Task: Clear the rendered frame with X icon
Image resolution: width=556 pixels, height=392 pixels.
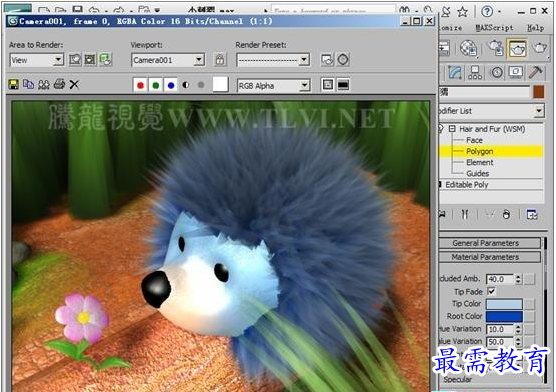Action: point(74,84)
